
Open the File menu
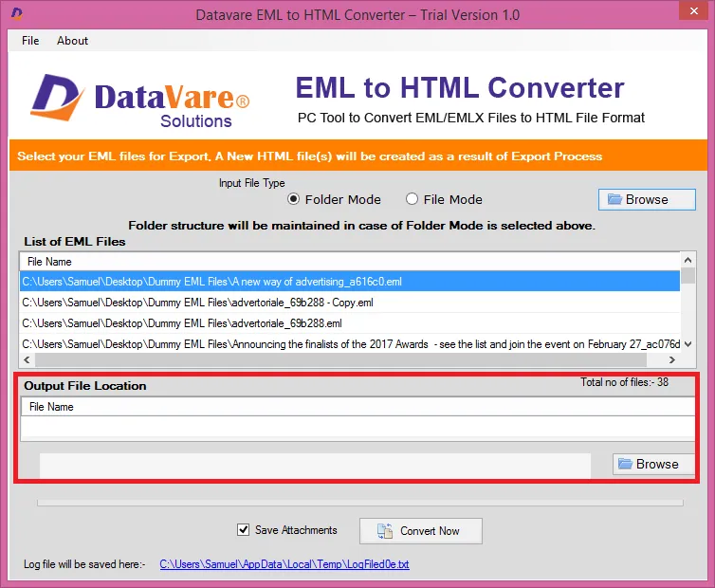click(30, 41)
